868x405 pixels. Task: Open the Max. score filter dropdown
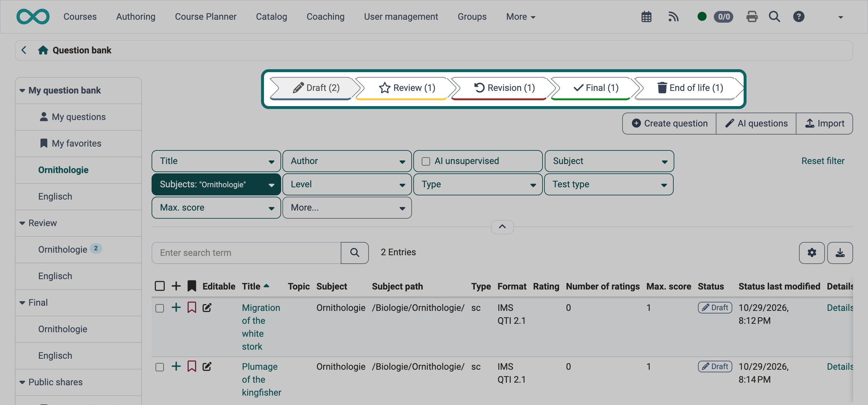pos(216,208)
